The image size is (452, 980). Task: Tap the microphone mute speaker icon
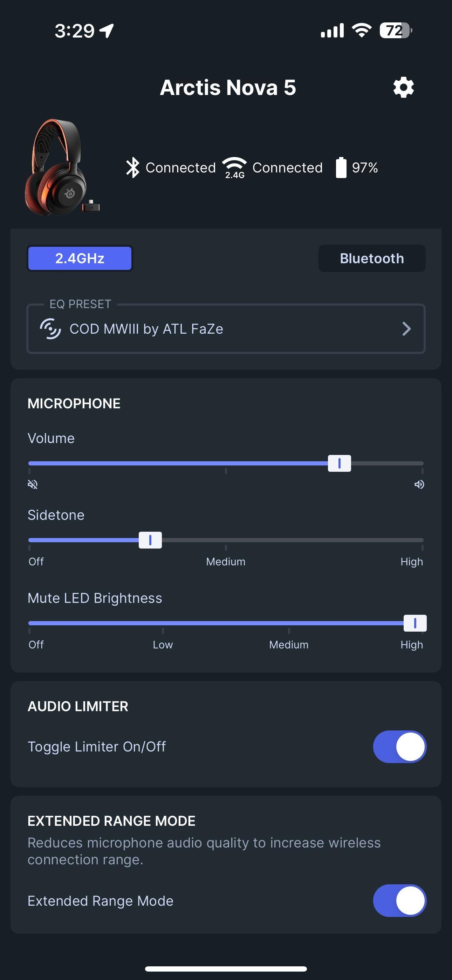coord(33,484)
